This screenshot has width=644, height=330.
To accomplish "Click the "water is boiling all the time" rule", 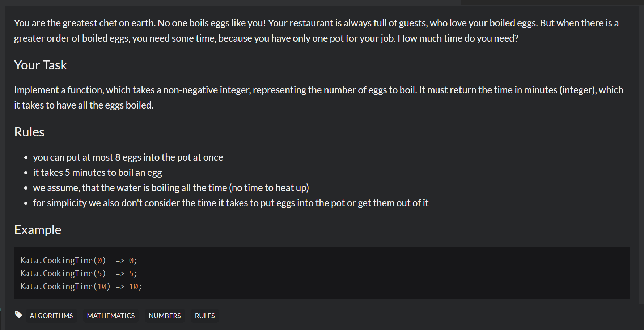I will 171,188.
